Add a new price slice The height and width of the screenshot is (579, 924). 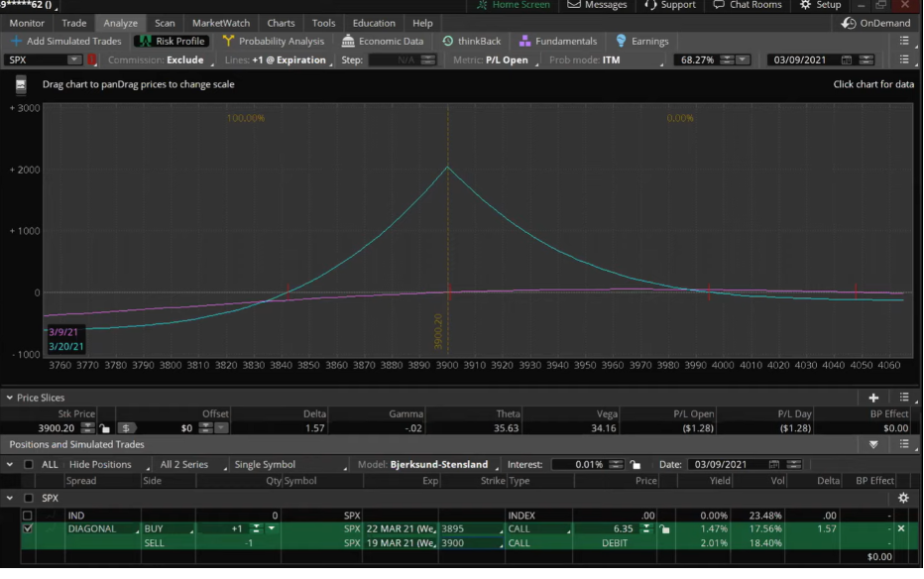873,398
